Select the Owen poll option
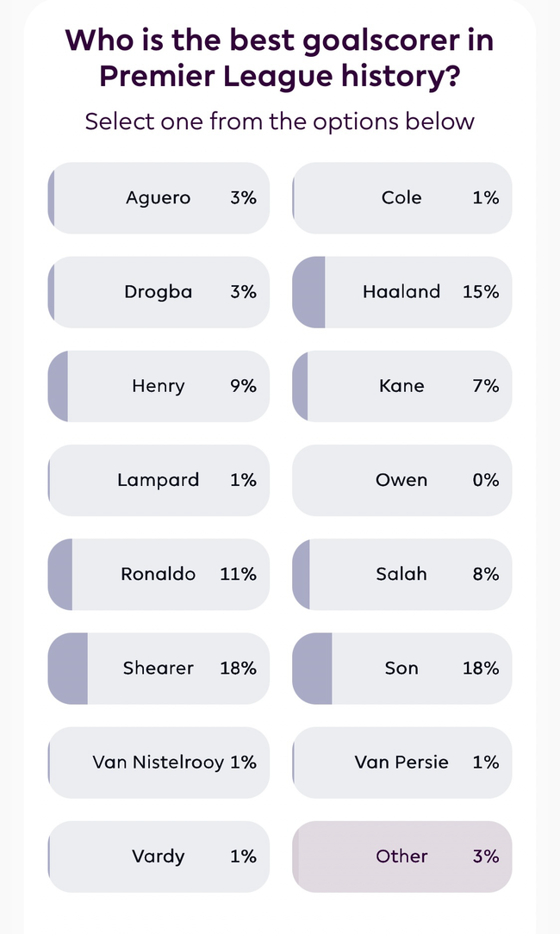 [x=402, y=480]
